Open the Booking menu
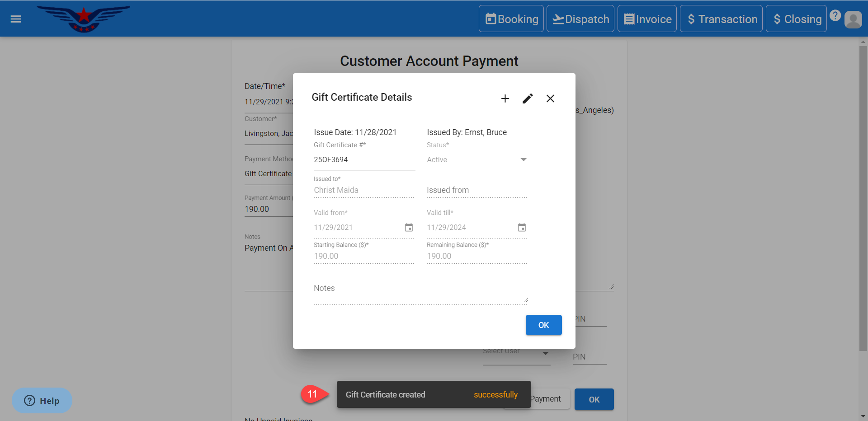Viewport: 868px width, 421px height. 511,19
